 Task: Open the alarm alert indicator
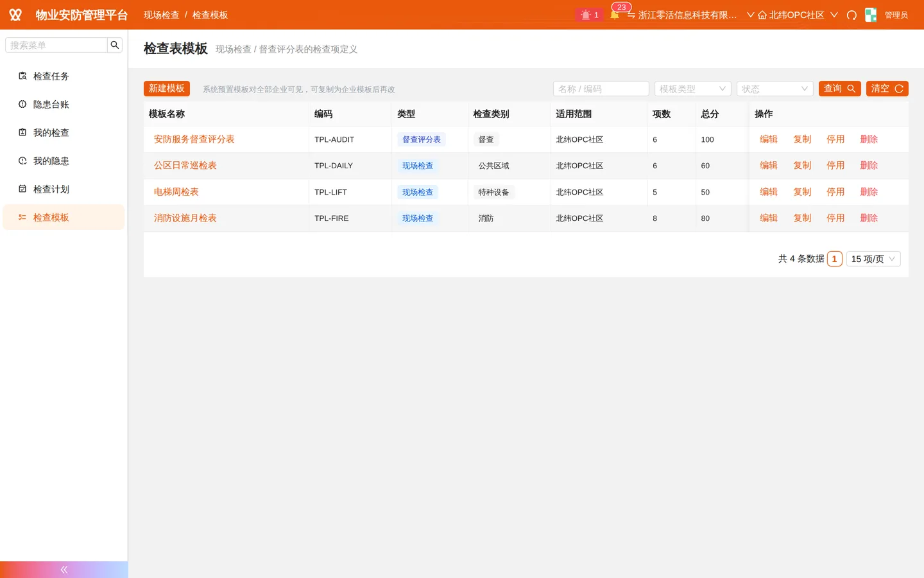click(x=589, y=15)
